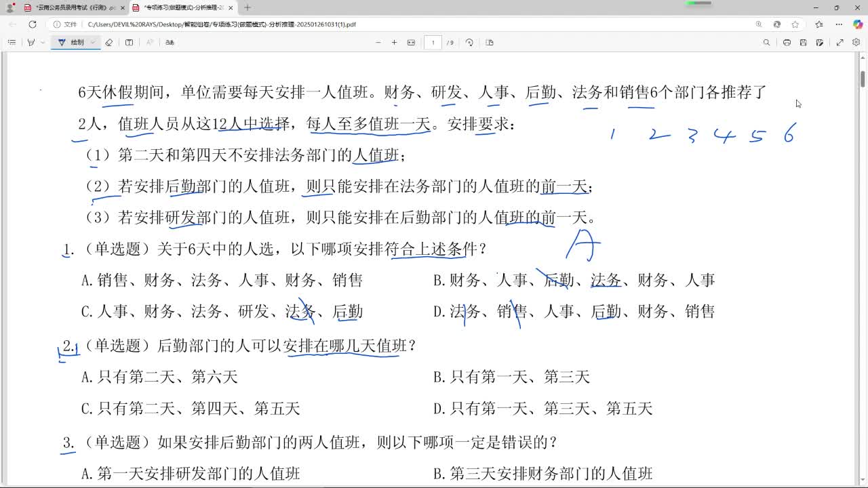
Task: Open the Copilot sidebar
Action: (857, 24)
